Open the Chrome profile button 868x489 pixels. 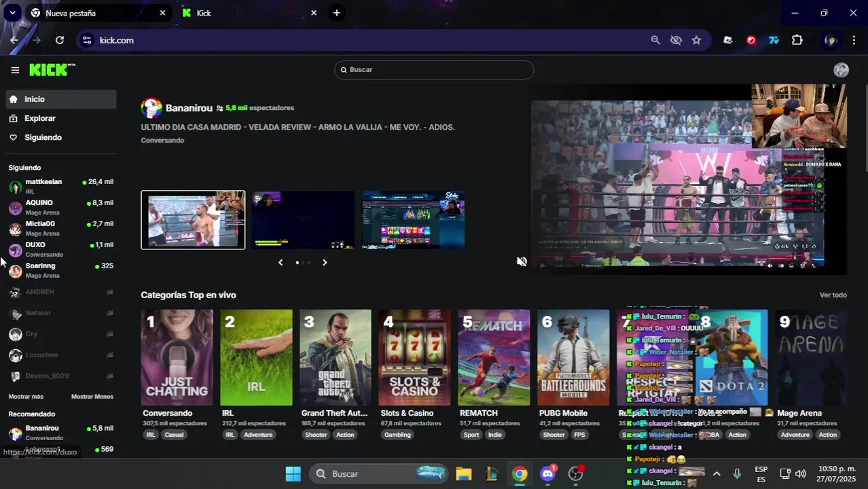click(x=830, y=40)
